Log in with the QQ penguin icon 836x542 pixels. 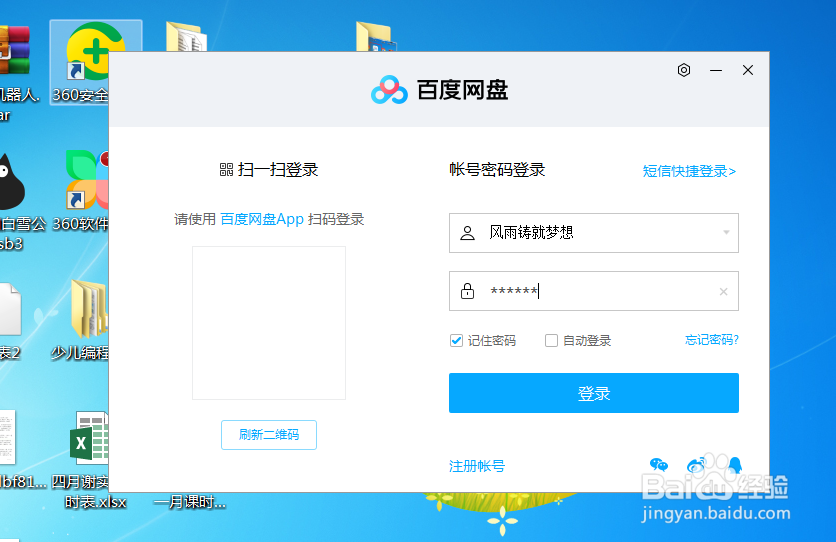tap(735, 465)
